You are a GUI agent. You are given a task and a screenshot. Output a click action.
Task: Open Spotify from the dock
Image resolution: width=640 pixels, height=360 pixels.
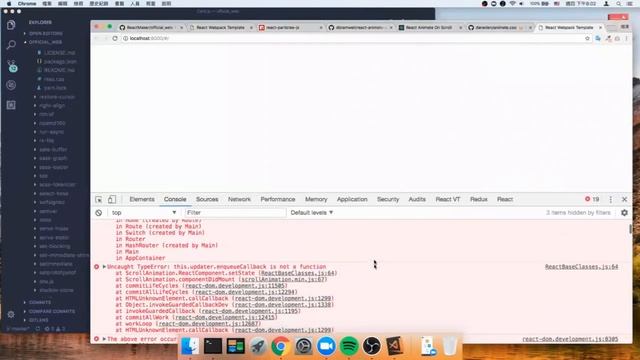tap(349, 346)
